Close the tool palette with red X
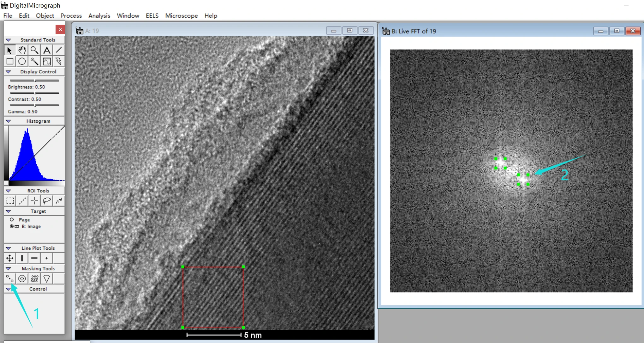 tap(60, 29)
